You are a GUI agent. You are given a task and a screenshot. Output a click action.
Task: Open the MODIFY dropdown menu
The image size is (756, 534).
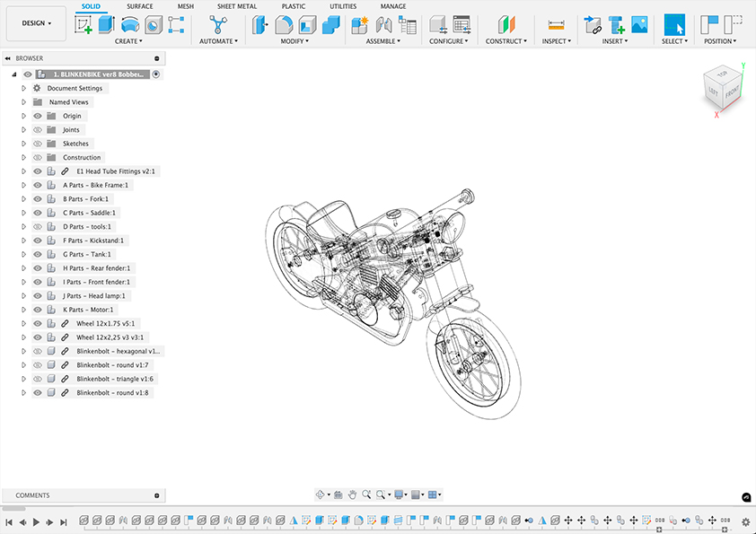click(x=294, y=41)
